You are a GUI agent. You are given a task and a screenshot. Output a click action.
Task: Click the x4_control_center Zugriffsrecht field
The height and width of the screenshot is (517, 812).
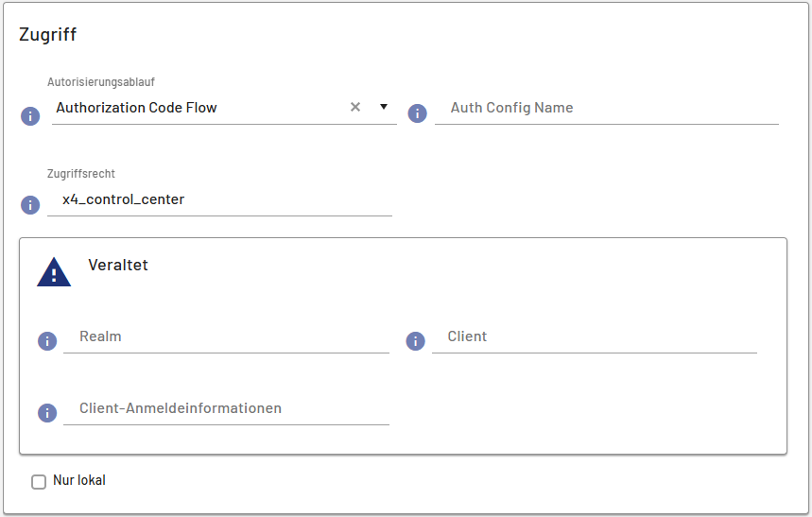219,199
